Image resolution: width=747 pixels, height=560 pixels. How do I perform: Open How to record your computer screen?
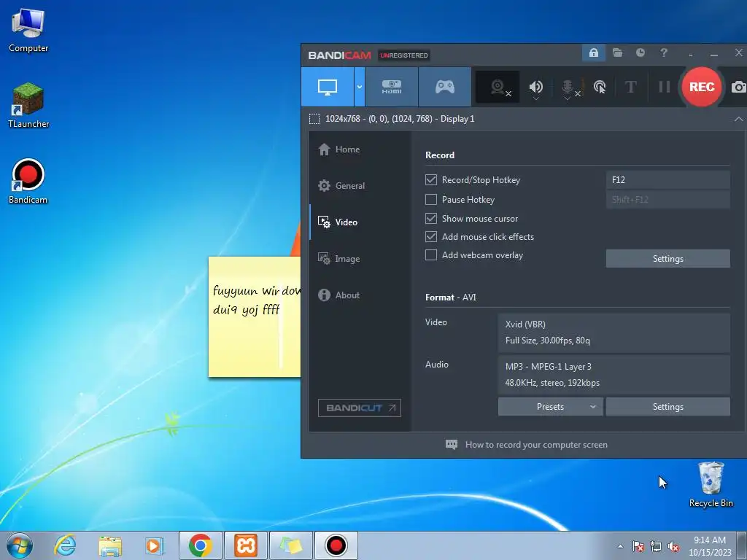[x=527, y=445]
